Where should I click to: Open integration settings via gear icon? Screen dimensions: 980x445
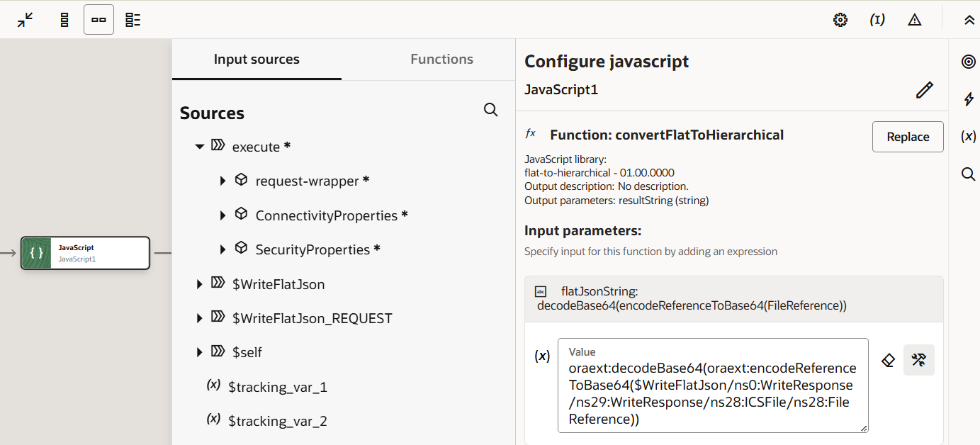[x=840, y=19]
